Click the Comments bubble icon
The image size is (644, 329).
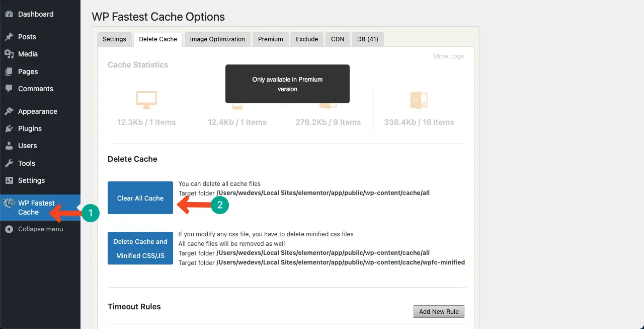coord(9,89)
